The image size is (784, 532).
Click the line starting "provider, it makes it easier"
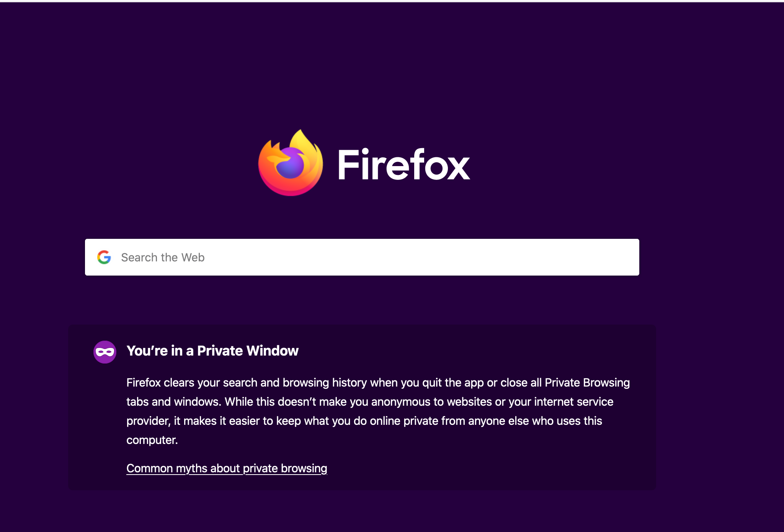tap(364, 421)
